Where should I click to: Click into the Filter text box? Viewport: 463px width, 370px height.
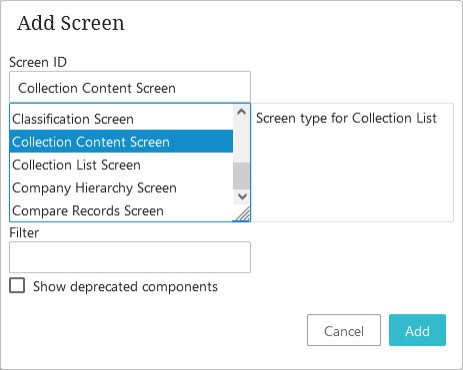point(130,257)
